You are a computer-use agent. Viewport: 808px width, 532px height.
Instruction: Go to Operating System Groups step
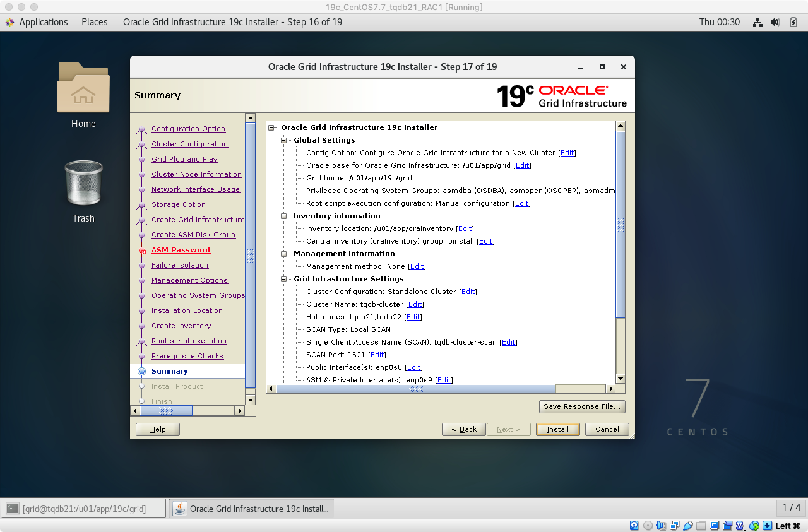click(x=198, y=295)
